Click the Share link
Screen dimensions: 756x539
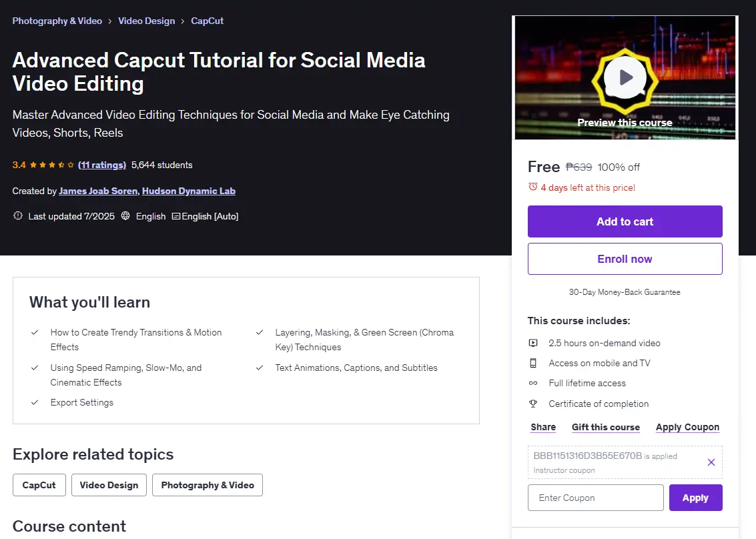click(543, 427)
